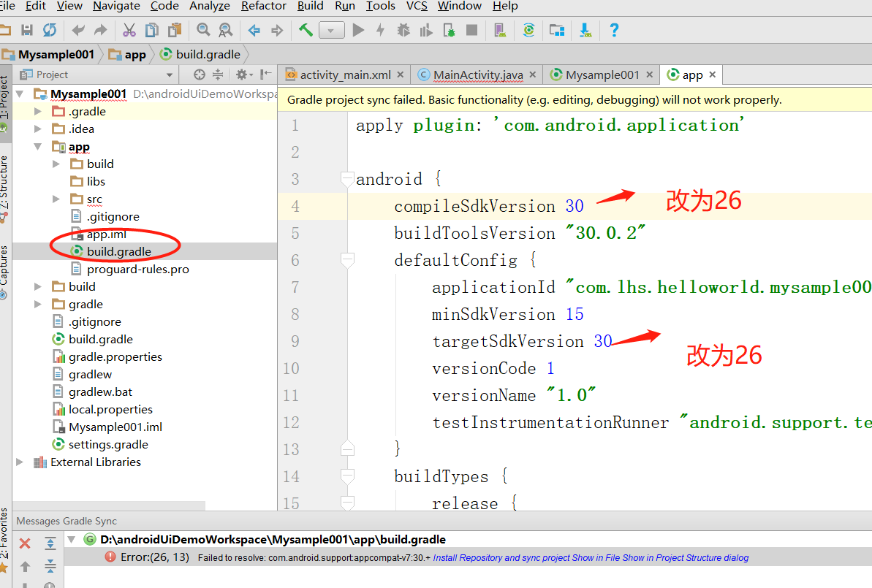Click the Save All toolbar icon
The height and width of the screenshot is (588, 872).
(x=27, y=30)
